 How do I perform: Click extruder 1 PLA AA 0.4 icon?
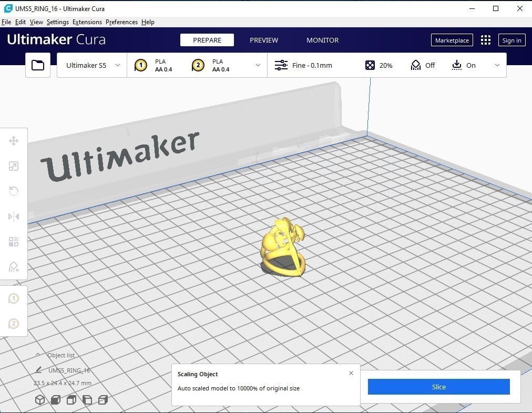141,65
